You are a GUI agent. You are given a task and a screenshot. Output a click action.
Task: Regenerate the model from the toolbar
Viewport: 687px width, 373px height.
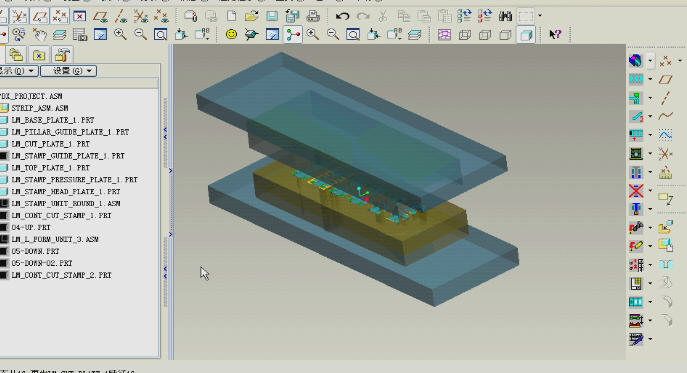tap(464, 16)
